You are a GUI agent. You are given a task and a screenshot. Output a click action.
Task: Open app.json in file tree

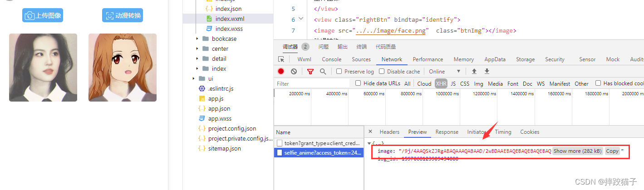coord(219,108)
